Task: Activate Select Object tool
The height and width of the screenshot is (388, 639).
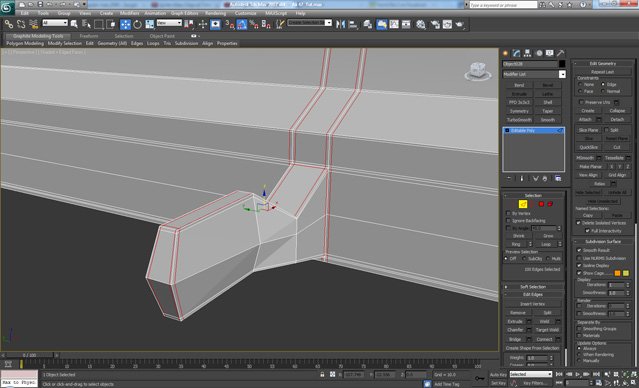Action: (74, 24)
